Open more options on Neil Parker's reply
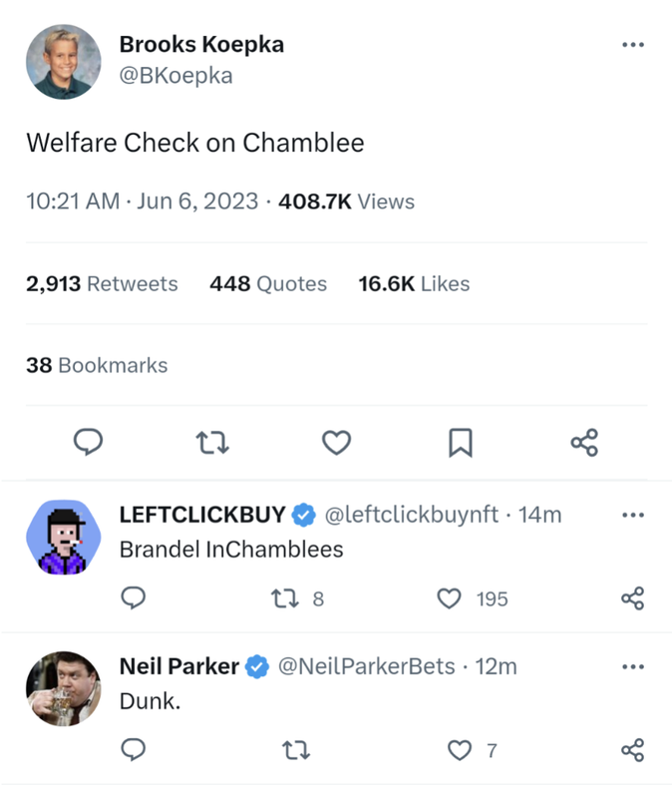Viewport: 672px width, 798px height. 632,666
